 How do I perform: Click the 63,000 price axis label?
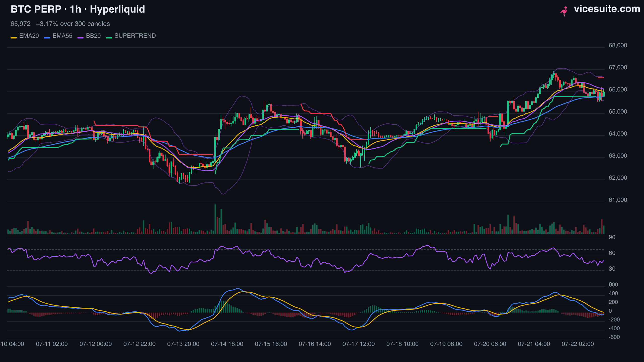coord(618,156)
